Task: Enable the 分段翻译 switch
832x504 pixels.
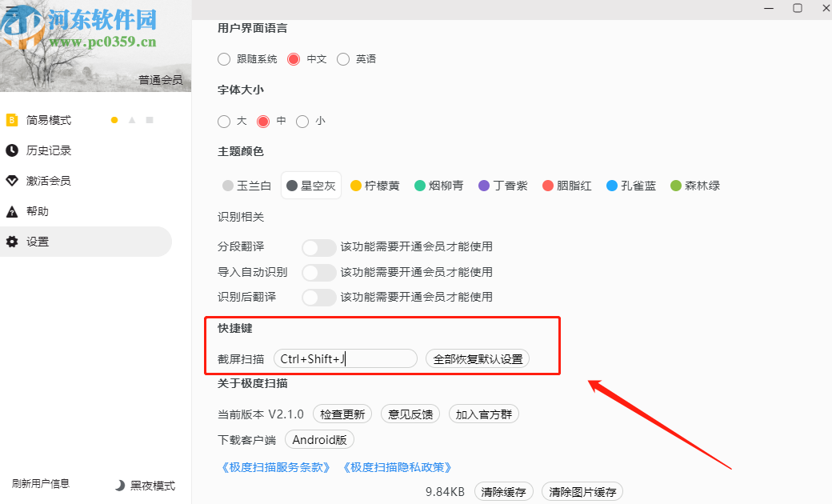Action: point(319,247)
